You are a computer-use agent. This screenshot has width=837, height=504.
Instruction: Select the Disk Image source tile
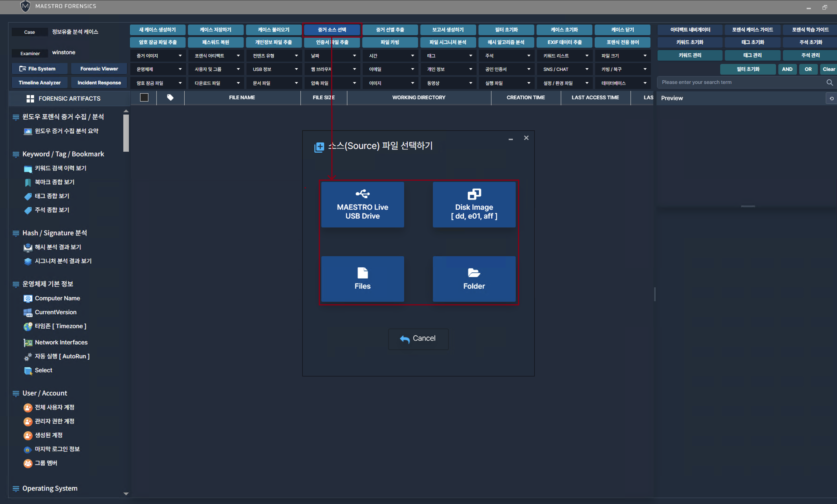pos(474,205)
